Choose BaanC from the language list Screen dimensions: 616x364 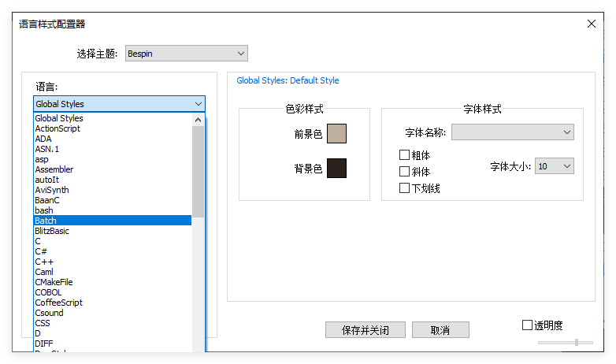pos(113,200)
